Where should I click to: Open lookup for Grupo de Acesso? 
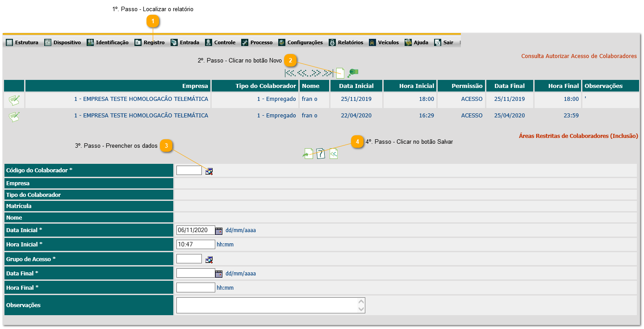click(209, 259)
